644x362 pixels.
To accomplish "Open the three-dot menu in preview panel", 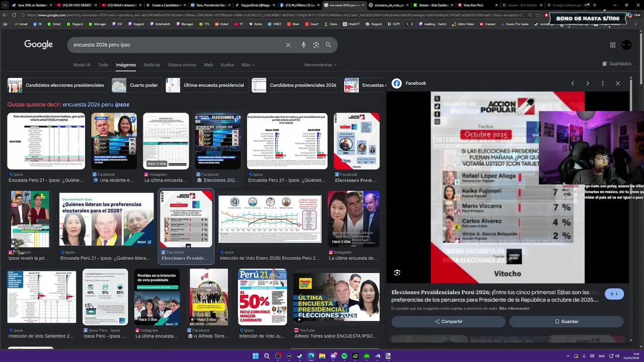I will tap(603, 83).
